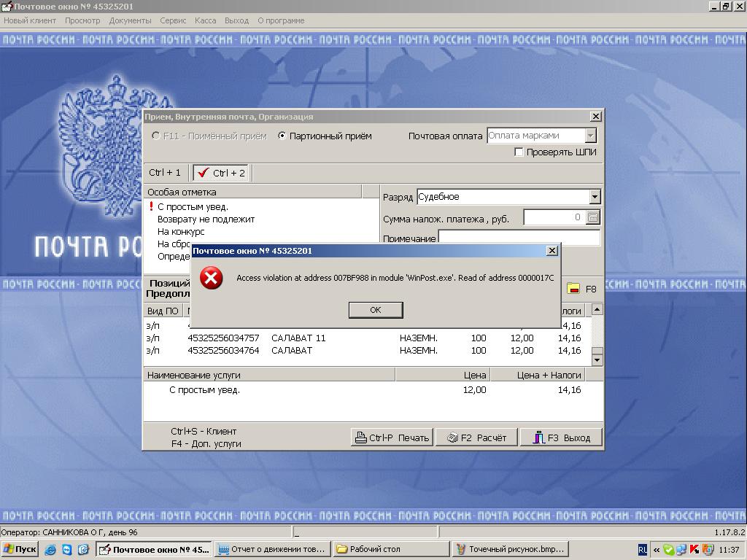Switch to Отчет о движении тов... taskbar button
Screen dimensions: 747x560
[x=272, y=549]
